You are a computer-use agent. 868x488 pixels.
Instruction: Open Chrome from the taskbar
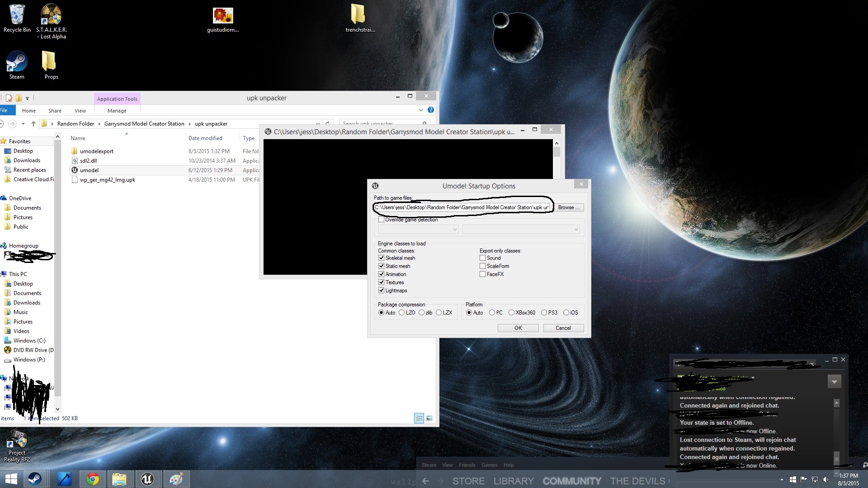[93, 479]
